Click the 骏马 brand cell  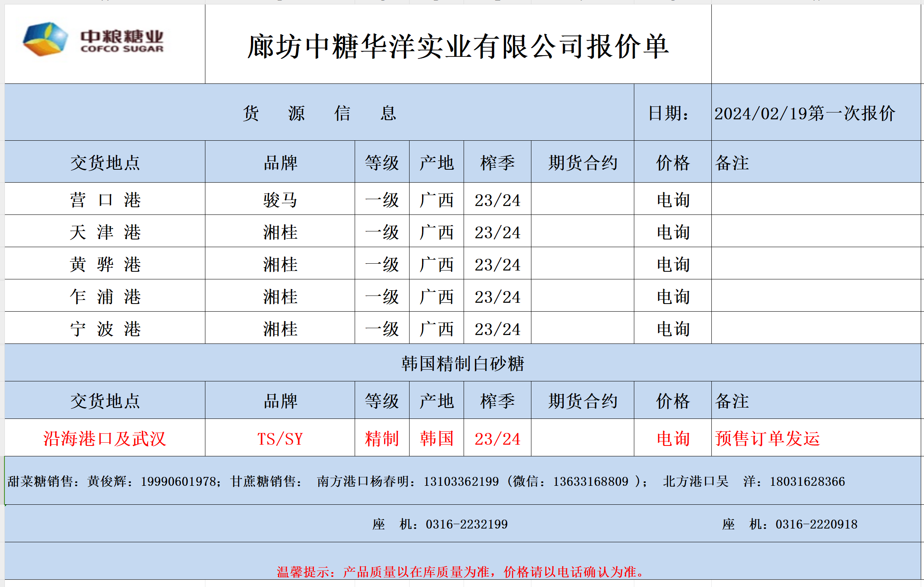pos(280,200)
